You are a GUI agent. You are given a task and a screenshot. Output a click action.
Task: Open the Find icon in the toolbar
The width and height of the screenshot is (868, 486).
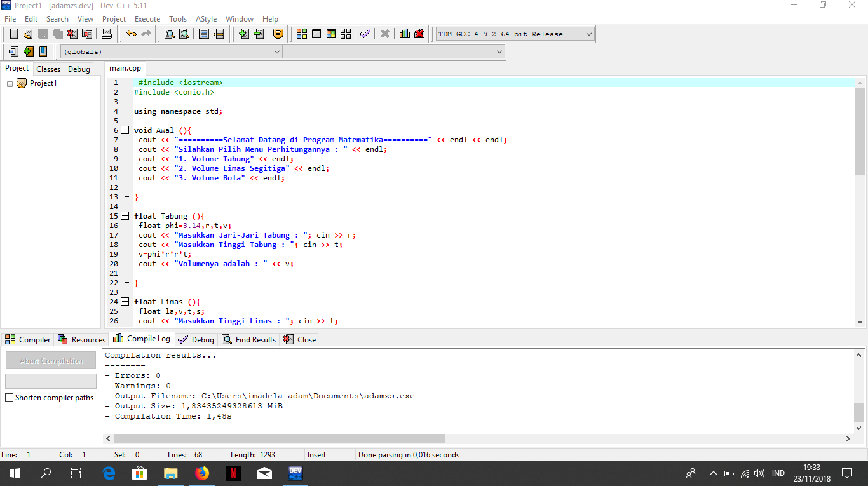tap(169, 34)
